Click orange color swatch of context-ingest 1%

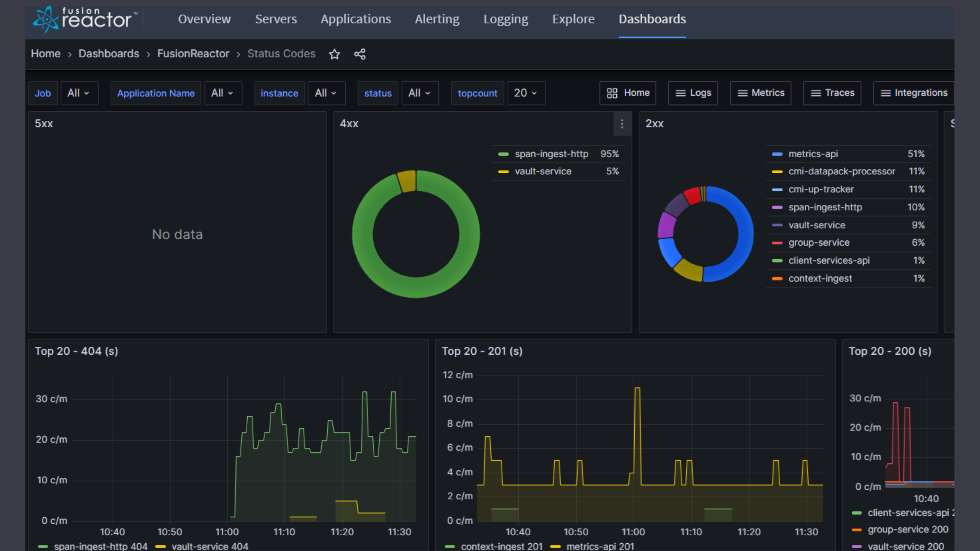point(777,279)
